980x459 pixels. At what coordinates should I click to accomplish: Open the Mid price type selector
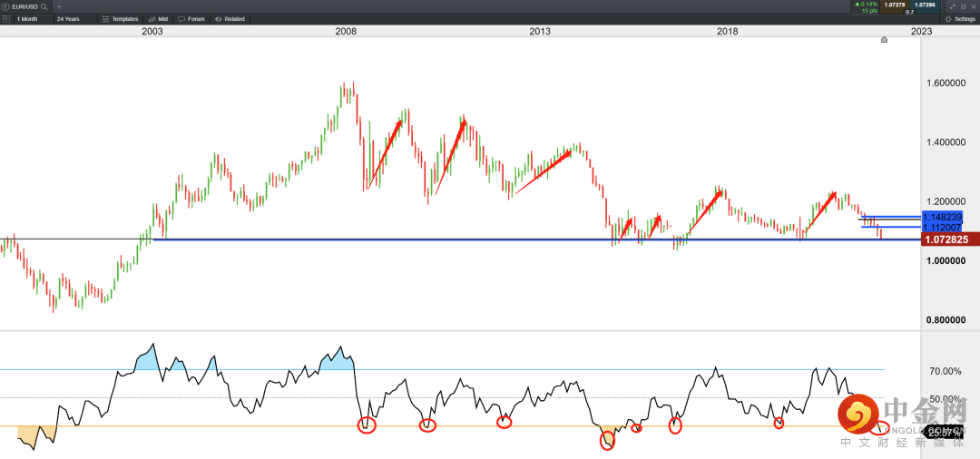[x=159, y=18]
